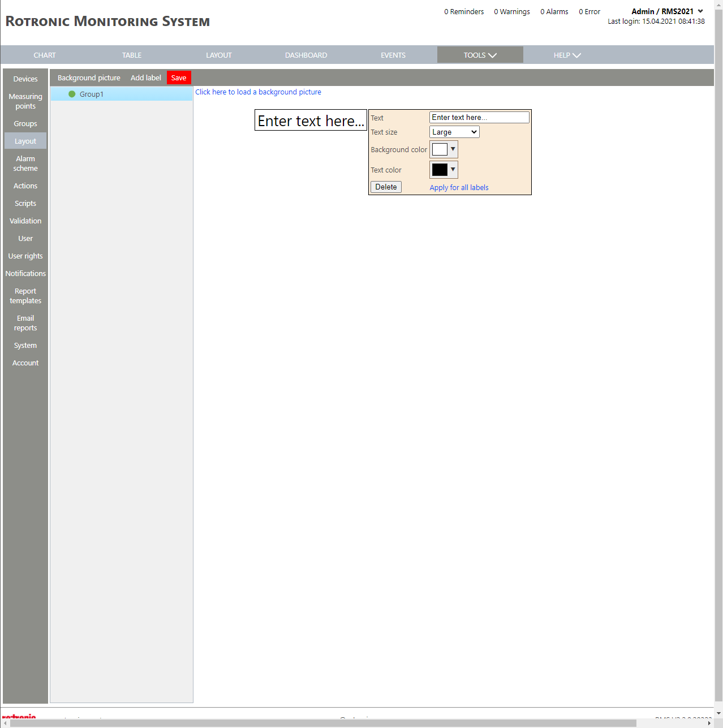The width and height of the screenshot is (723, 728).
Task: Open User in the sidebar
Action: [25, 238]
